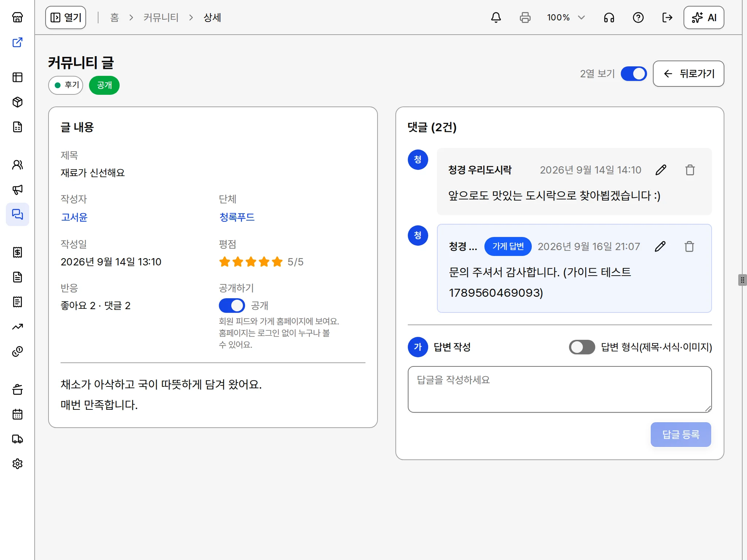Click the 뒤로가기 button
The width and height of the screenshot is (747, 560).
click(x=688, y=74)
